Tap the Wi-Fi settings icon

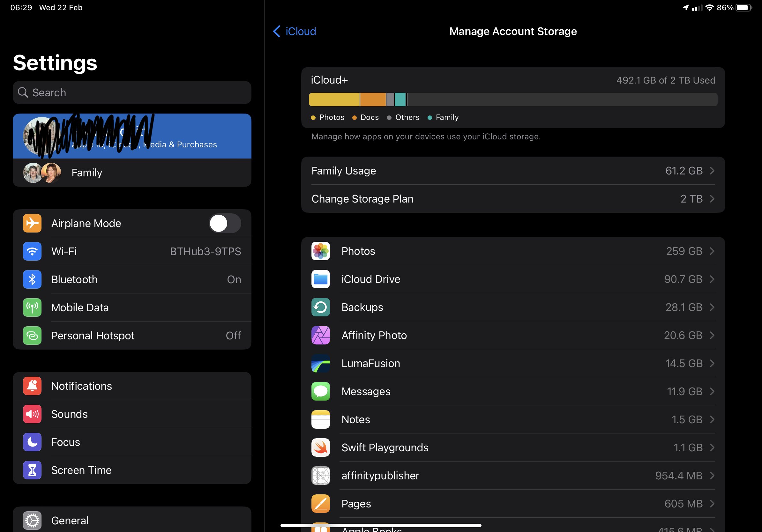[x=32, y=251]
